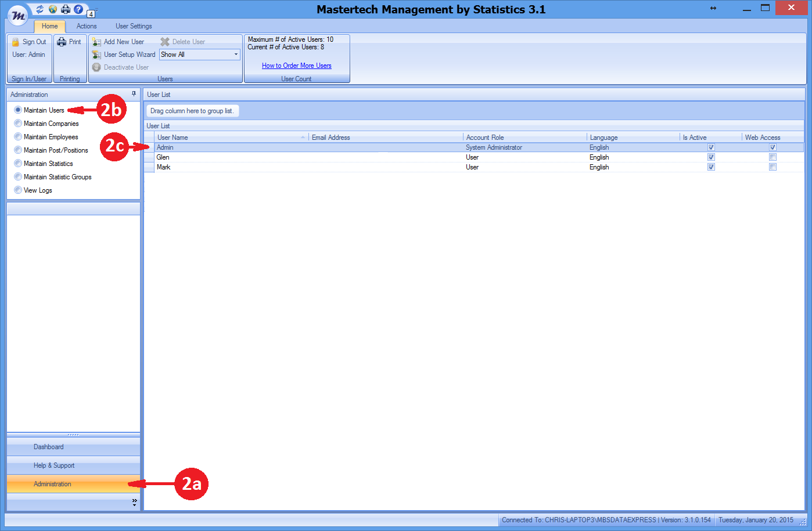Screen dimensions: 812x531
Task: Toggle Is Active checkbox for Admin
Action: pos(711,147)
